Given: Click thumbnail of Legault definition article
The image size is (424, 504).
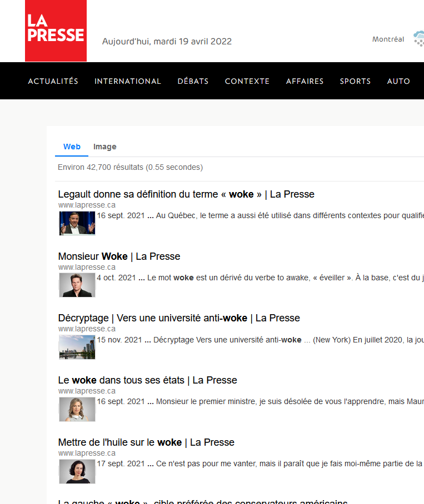Looking at the screenshot, I should pos(77,223).
